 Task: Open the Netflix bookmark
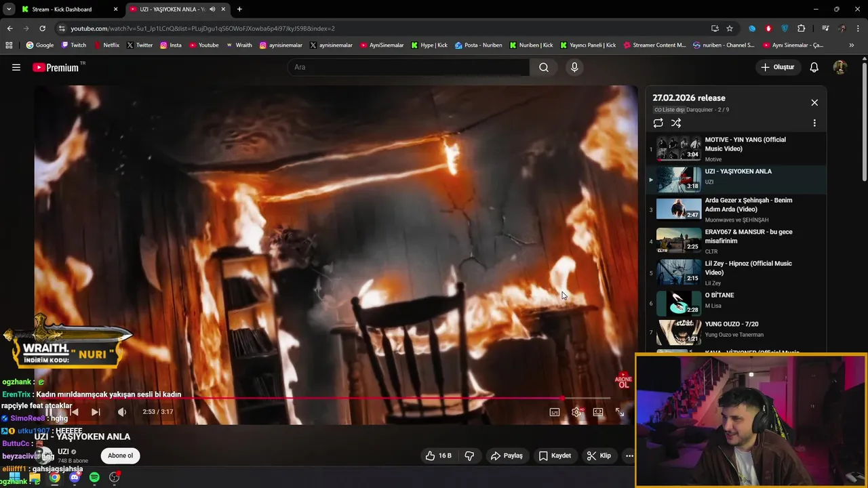(106, 45)
